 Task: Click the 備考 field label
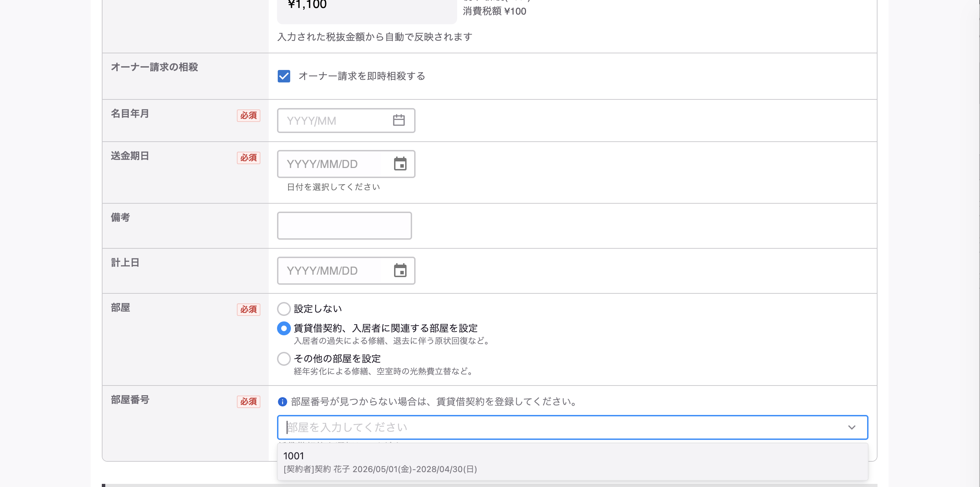point(120,217)
